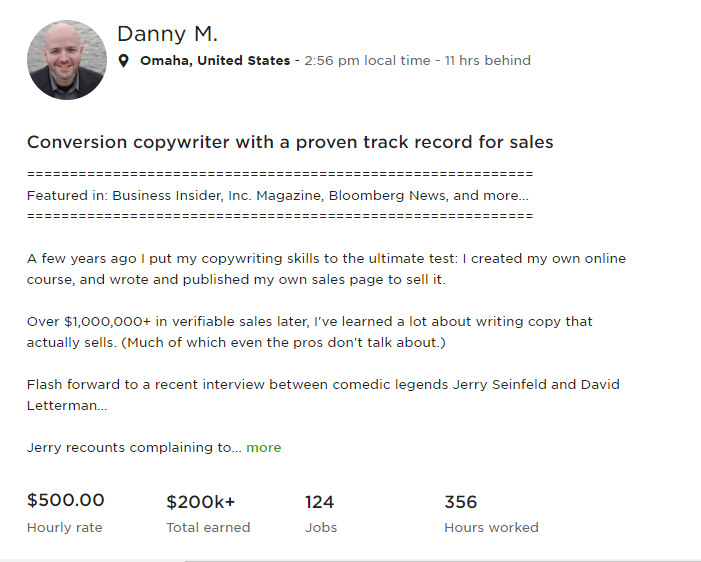Click the "124" jobs count
This screenshot has height=562, width=701.
tap(319, 502)
